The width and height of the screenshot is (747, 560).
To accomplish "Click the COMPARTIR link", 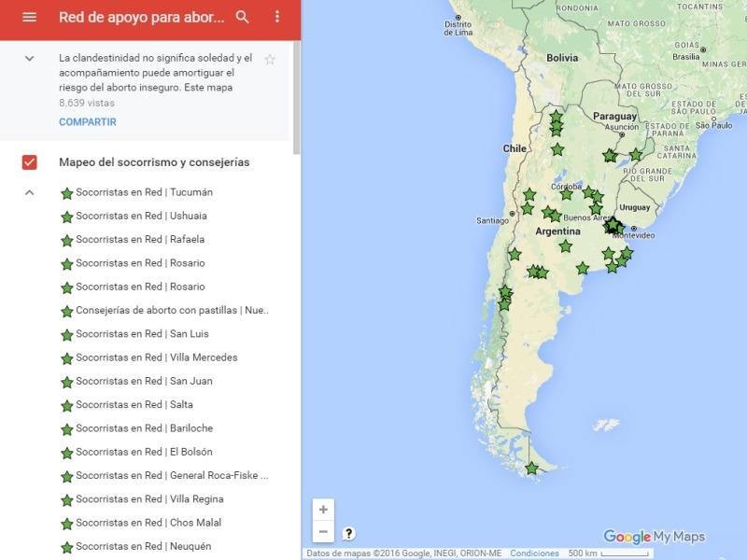I will point(87,122).
